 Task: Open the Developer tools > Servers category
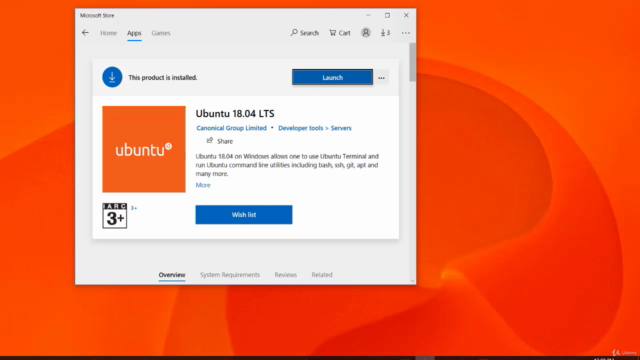(315, 128)
